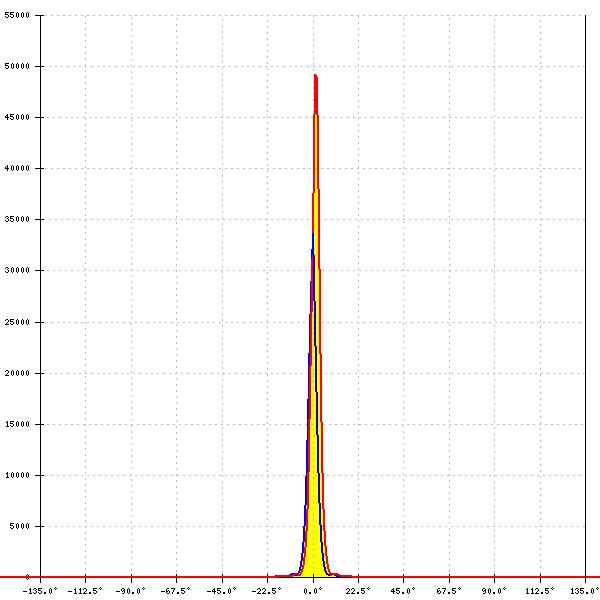Click the 55000 y-axis label
600x600 pixels.
pyautogui.click(x=17, y=15)
